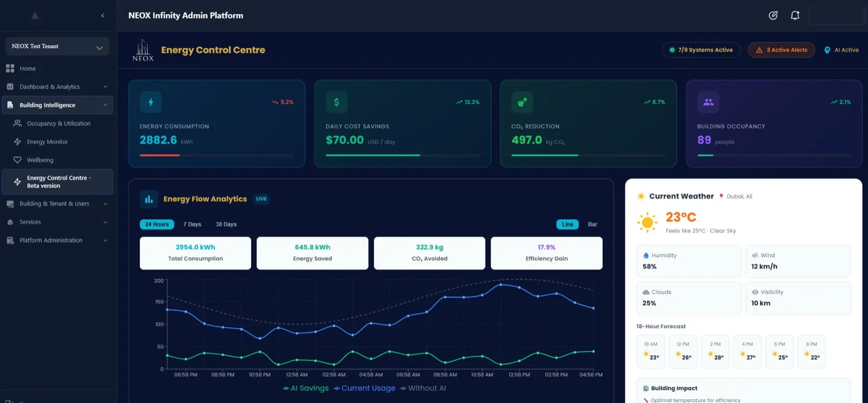Click the AI Active lightbulb icon
Viewport: 868px width, 403px height.
pyautogui.click(x=827, y=50)
